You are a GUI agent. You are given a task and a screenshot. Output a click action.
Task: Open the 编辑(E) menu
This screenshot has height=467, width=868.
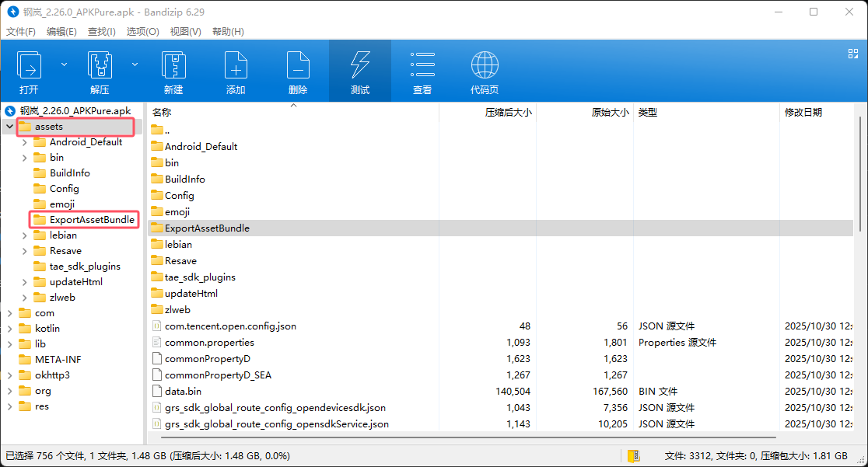click(x=61, y=32)
